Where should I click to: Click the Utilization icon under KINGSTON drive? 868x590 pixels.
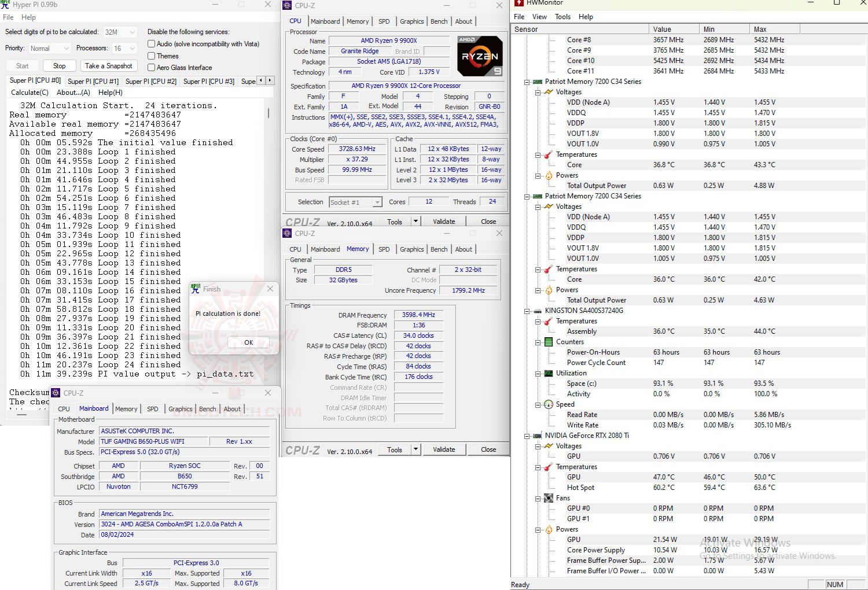tap(549, 373)
